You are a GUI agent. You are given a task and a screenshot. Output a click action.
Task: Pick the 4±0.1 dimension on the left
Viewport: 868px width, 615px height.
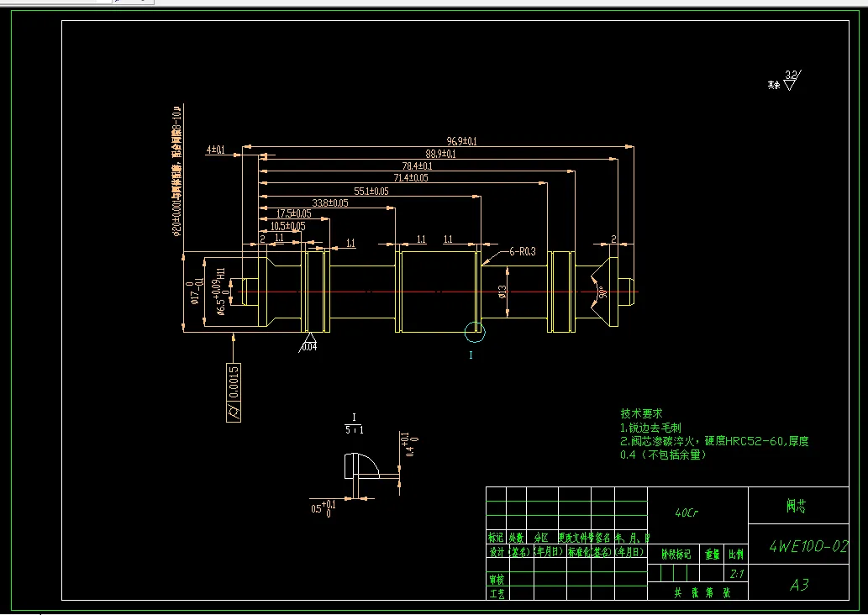tap(215, 150)
